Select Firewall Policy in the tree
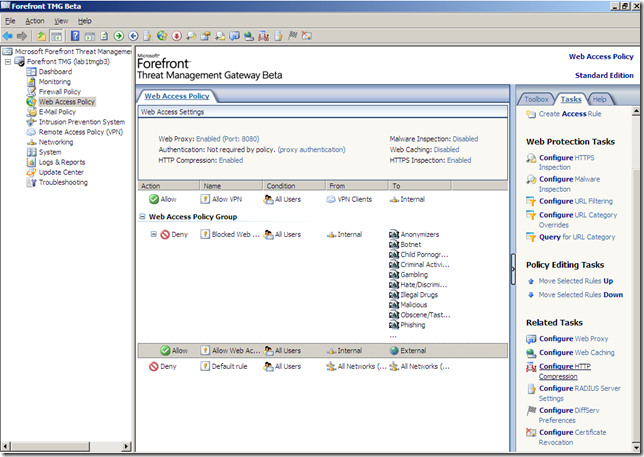This screenshot has width=644, height=457. (x=60, y=92)
